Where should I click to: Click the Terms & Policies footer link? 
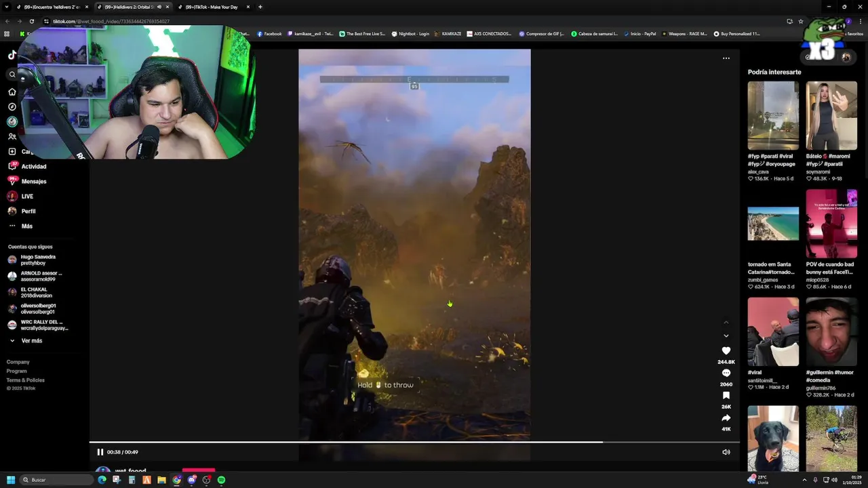[26, 380]
